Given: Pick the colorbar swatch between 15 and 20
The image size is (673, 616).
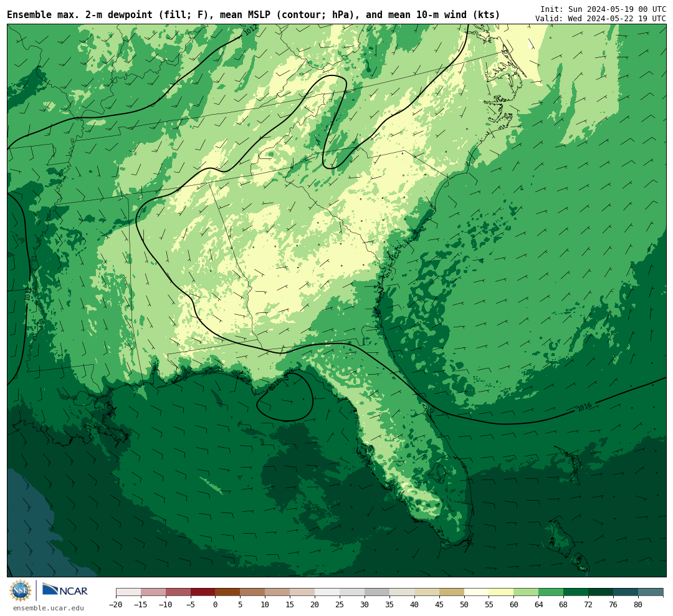Looking at the screenshot, I should [303, 592].
